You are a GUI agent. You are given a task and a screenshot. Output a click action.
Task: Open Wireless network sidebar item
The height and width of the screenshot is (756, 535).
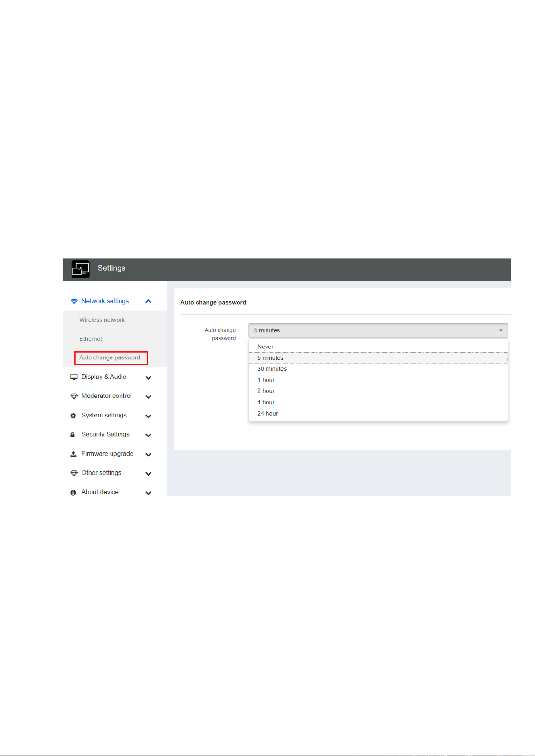pyautogui.click(x=102, y=320)
